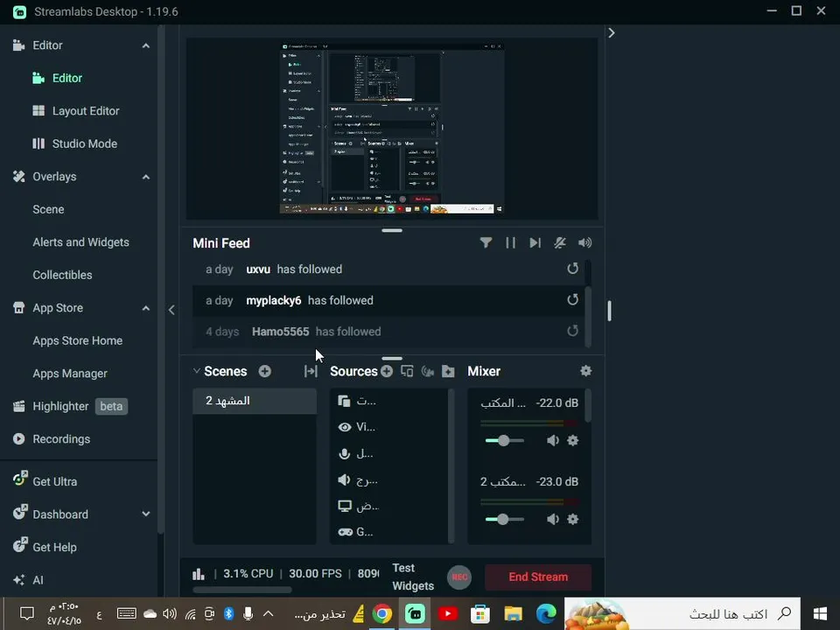This screenshot has height=630, width=840.
Task: Open Apps Store Home
Action: coord(80,340)
